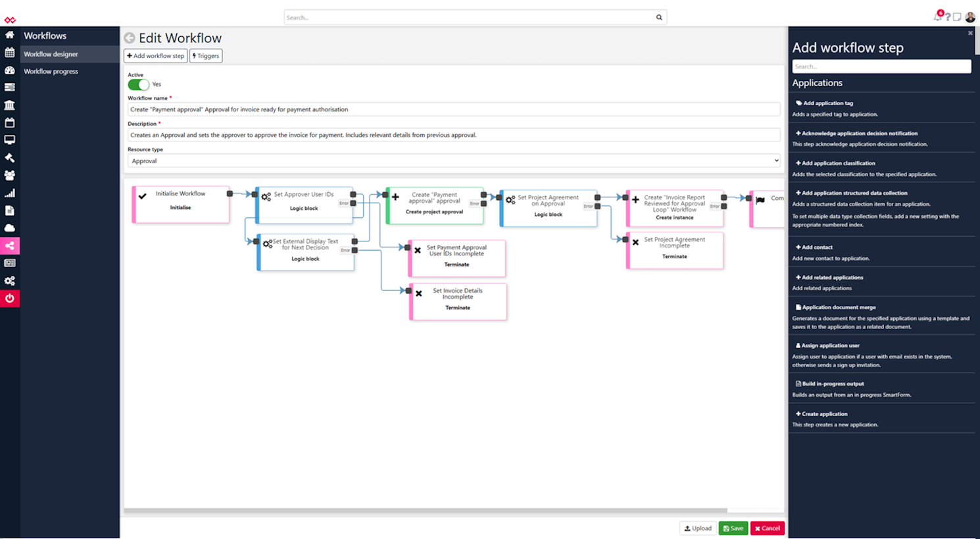Click the gavel hammer sidebar icon
Screen dimensions: 980x539
click(9, 158)
